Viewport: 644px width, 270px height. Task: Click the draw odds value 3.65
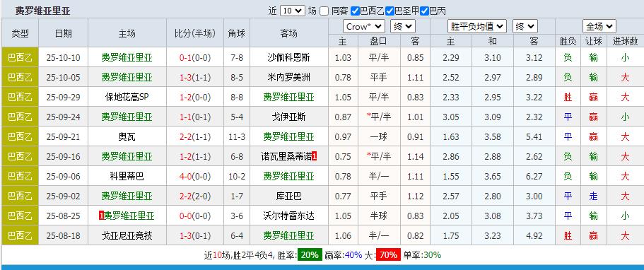493,176
